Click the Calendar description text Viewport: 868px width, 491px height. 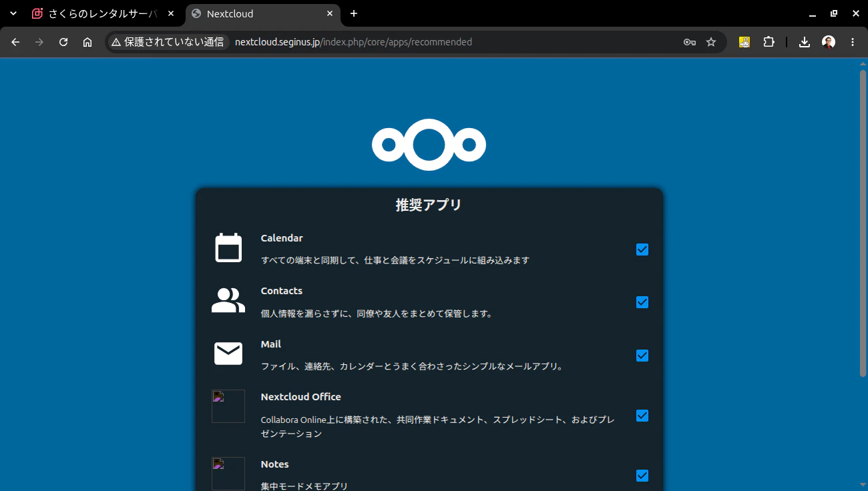point(395,260)
